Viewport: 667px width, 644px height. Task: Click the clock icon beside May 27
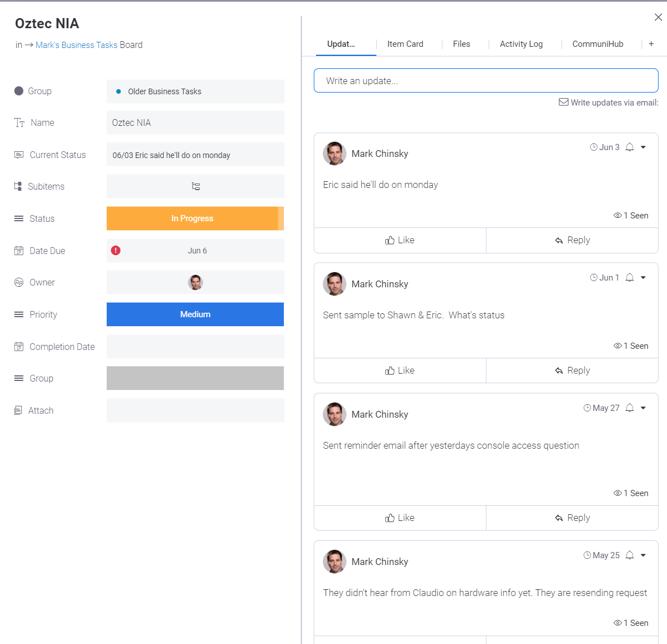[587, 408]
